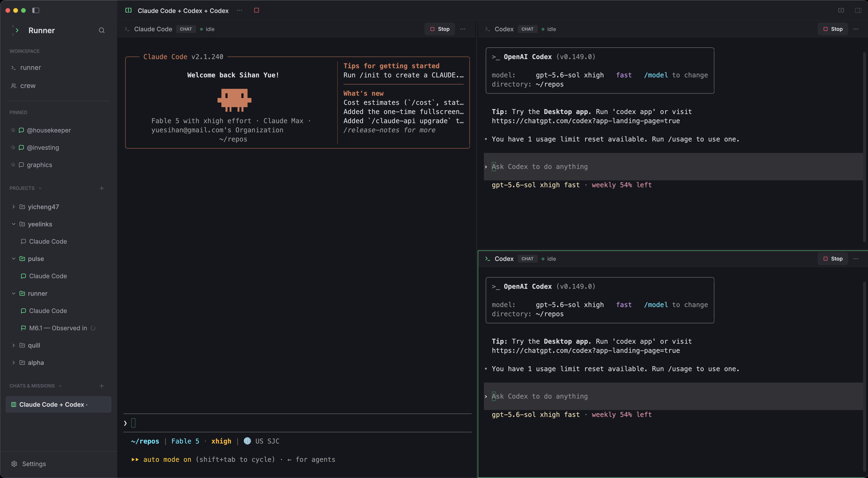Stop the upper Codex session
This screenshot has width=868, height=478.
click(833, 29)
